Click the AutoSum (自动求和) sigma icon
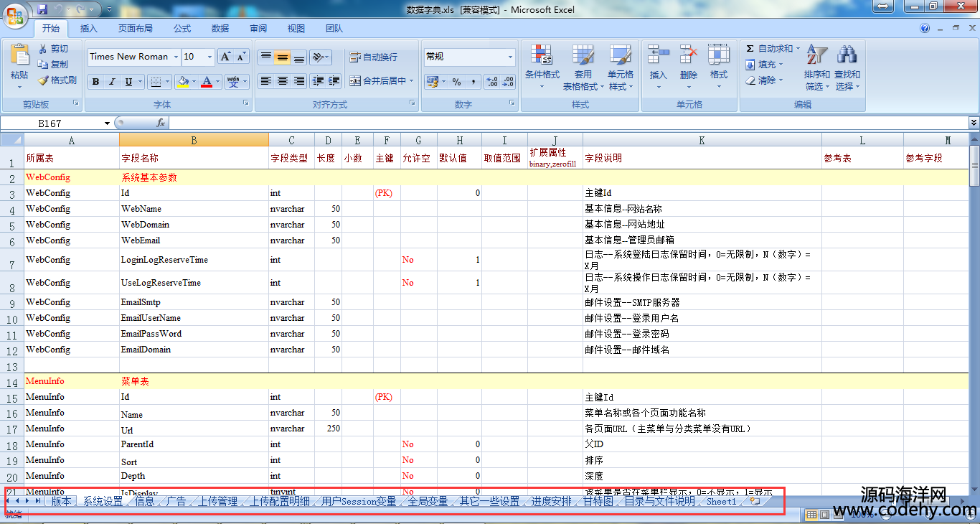This screenshot has height=524, width=980. (750, 49)
